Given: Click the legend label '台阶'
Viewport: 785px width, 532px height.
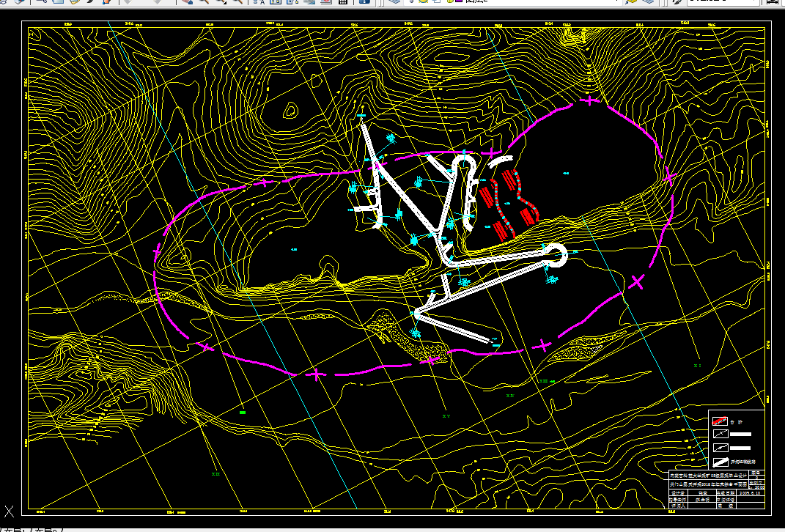Looking at the screenshot, I should (737, 421).
